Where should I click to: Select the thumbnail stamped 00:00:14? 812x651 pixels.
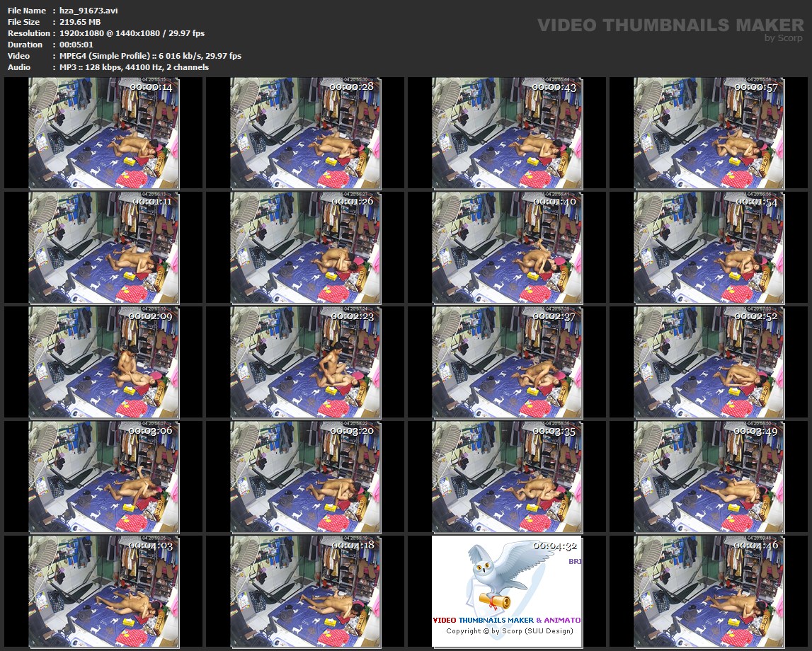pos(103,133)
